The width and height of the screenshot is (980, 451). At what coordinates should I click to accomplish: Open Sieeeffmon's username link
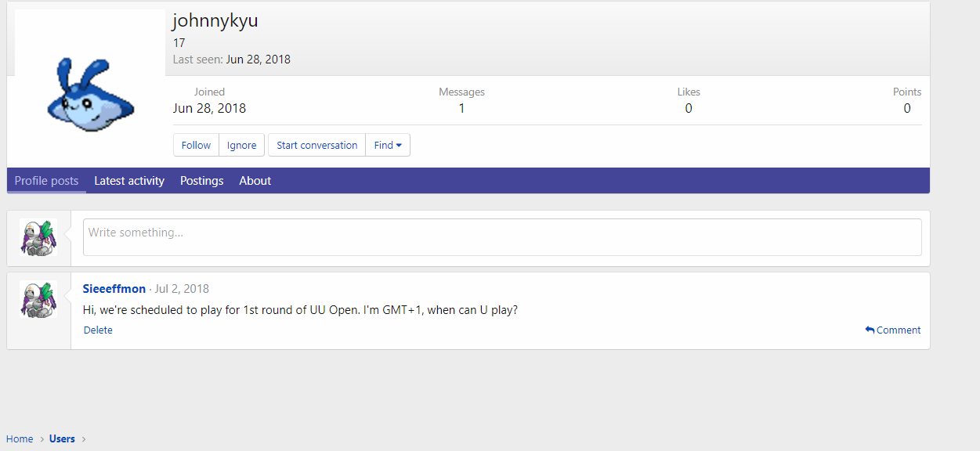tap(114, 289)
